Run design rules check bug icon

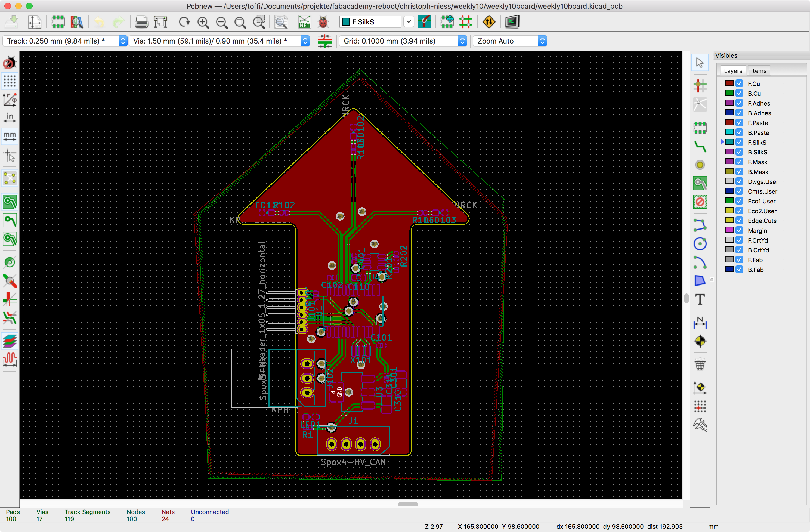(x=323, y=22)
